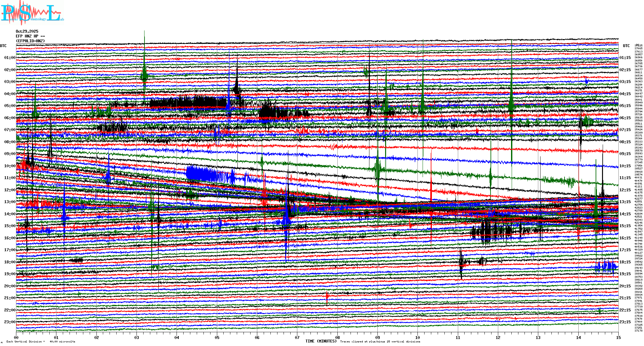Click minute 15 on the bottom axis
644x346 pixels.
click(x=618, y=337)
